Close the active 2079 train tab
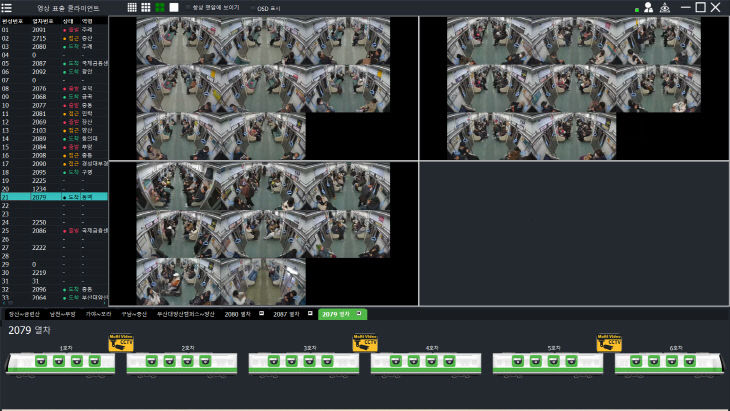This screenshot has height=411, width=730. tap(359, 314)
